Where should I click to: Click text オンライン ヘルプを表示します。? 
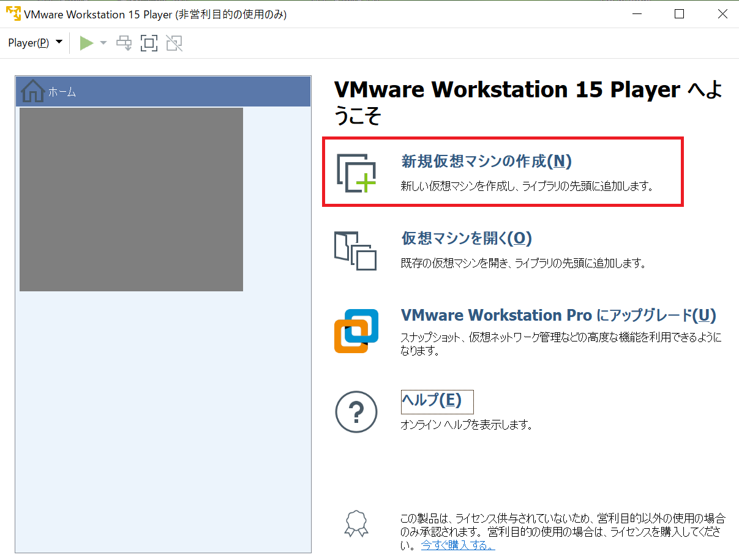pyautogui.click(x=467, y=424)
